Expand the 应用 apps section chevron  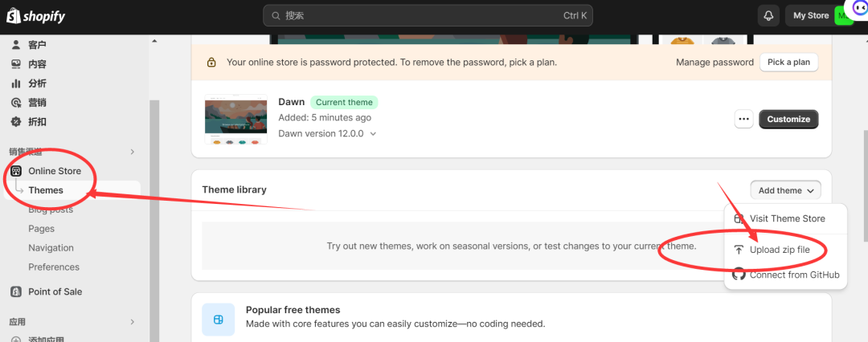[x=133, y=322]
